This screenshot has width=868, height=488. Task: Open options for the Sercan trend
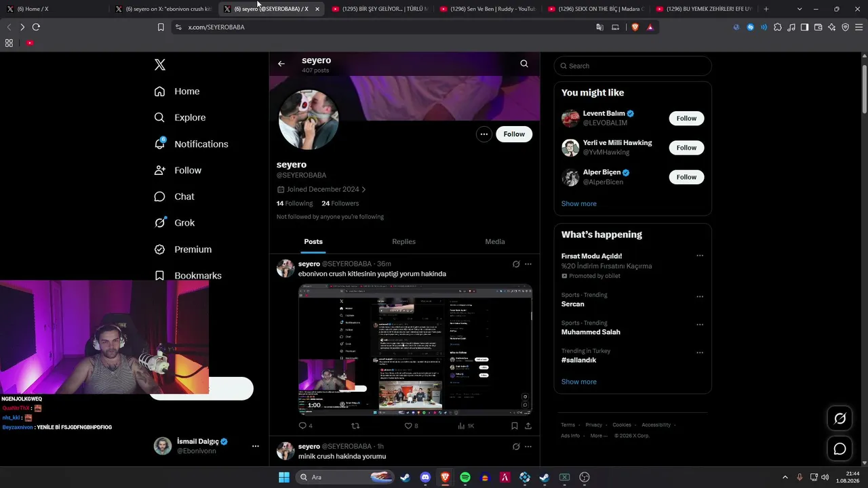coord(700,297)
